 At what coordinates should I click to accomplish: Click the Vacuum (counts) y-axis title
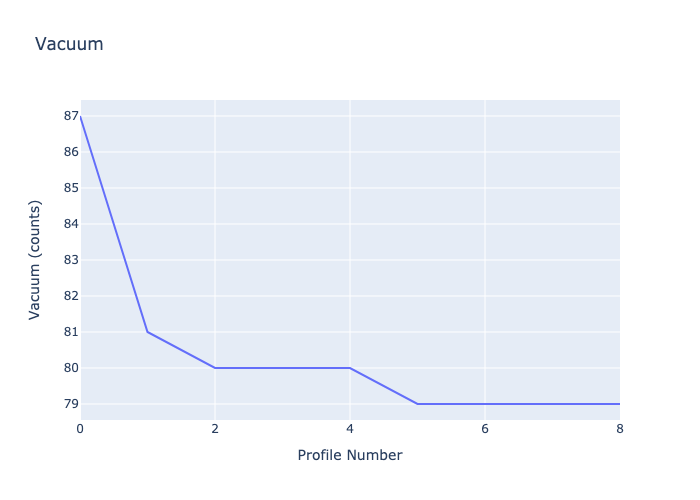pos(34,260)
